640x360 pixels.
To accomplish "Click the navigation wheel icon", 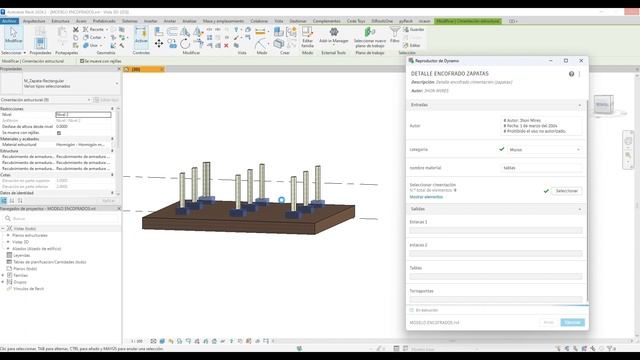I will [628, 141].
